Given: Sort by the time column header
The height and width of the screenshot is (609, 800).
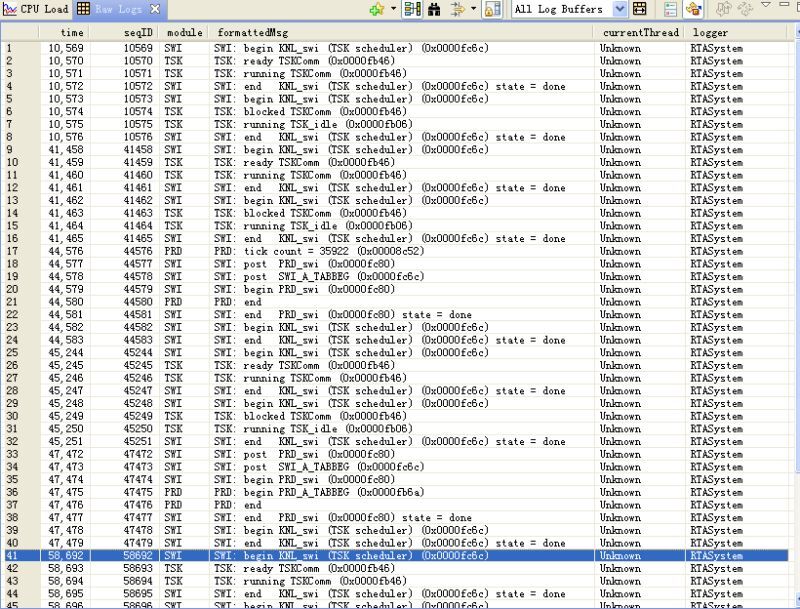Looking at the screenshot, I should click(x=65, y=32).
